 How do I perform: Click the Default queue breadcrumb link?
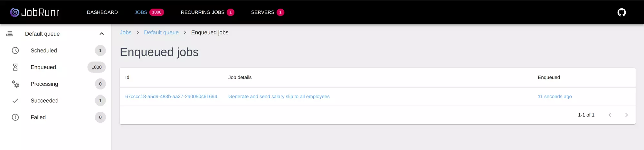coord(161,33)
